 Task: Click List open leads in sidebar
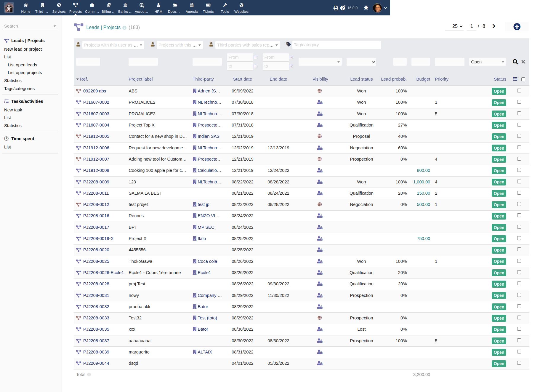[23, 65]
